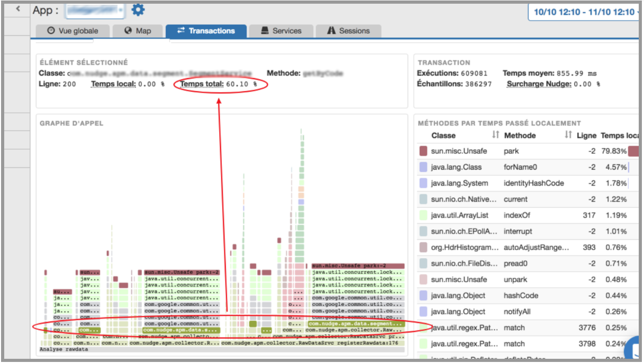
Task: Click the chat bubble icon in the corner
Action: [635, 349]
